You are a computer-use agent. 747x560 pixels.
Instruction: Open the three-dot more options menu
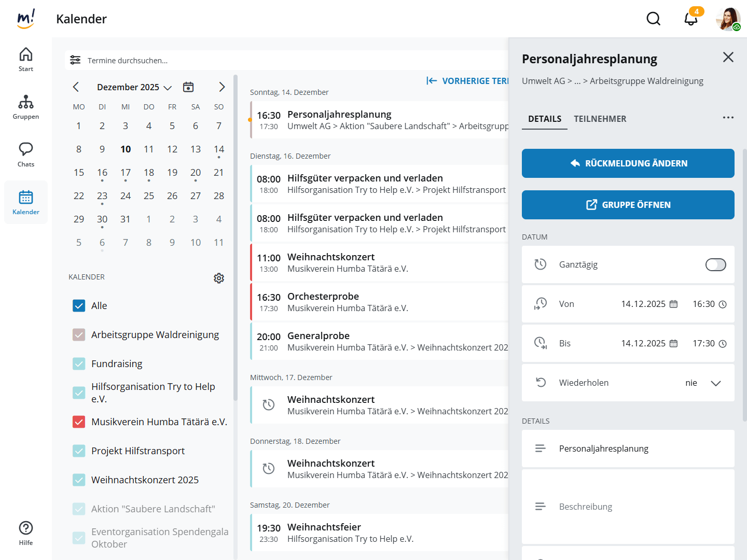pyautogui.click(x=728, y=118)
